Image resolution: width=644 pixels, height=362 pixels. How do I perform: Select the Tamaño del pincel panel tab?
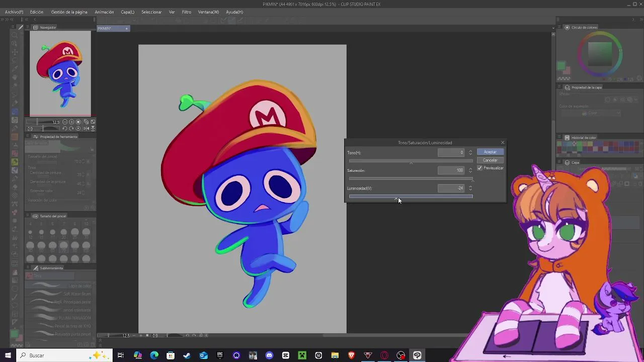(49, 216)
